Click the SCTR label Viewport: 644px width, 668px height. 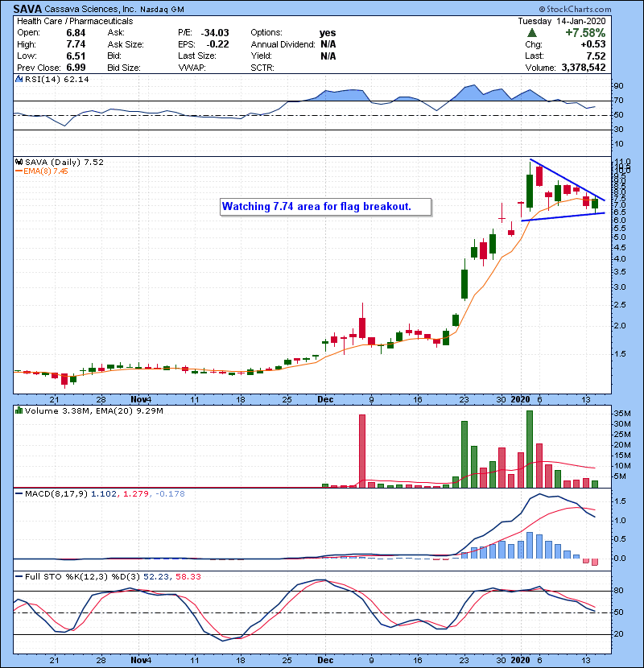262,68
